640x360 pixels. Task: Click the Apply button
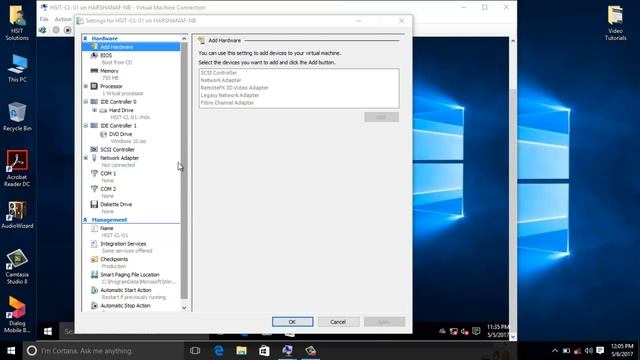[x=384, y=322]
